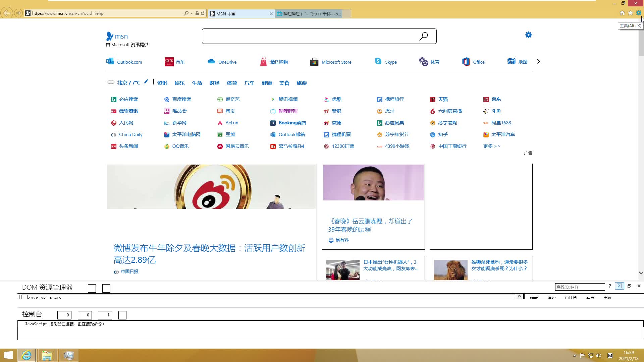Open File Explorer from taskbar

[47, 355]
